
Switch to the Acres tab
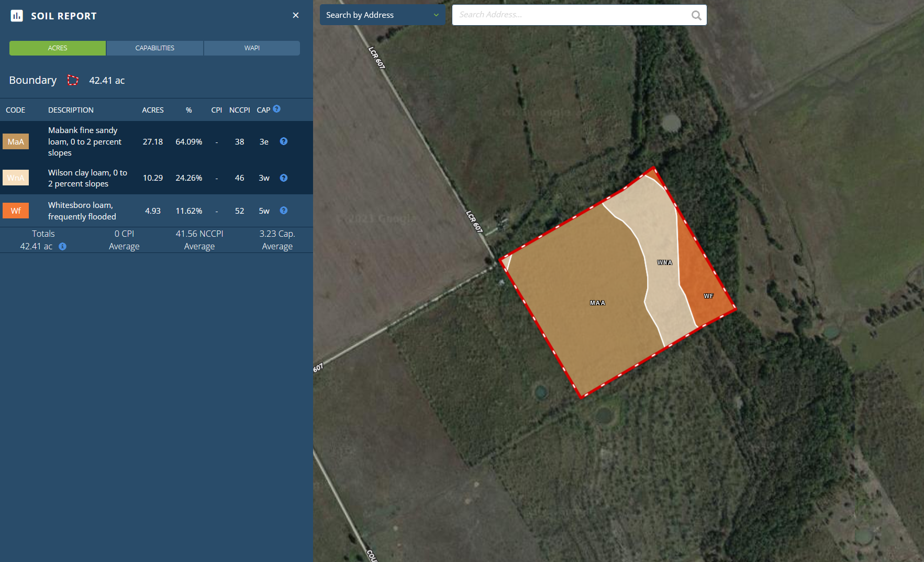point(58,48)
